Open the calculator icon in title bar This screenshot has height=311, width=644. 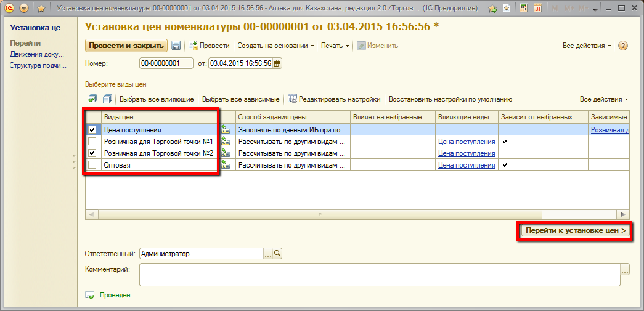(523, 9)
